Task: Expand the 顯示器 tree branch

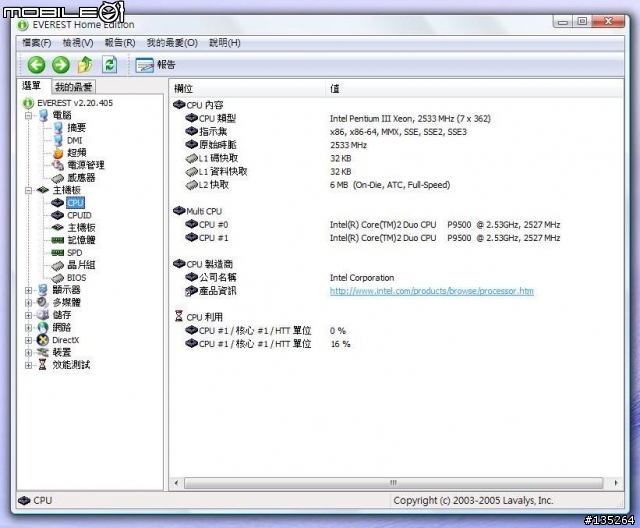Action: click(x=29, y=290)
